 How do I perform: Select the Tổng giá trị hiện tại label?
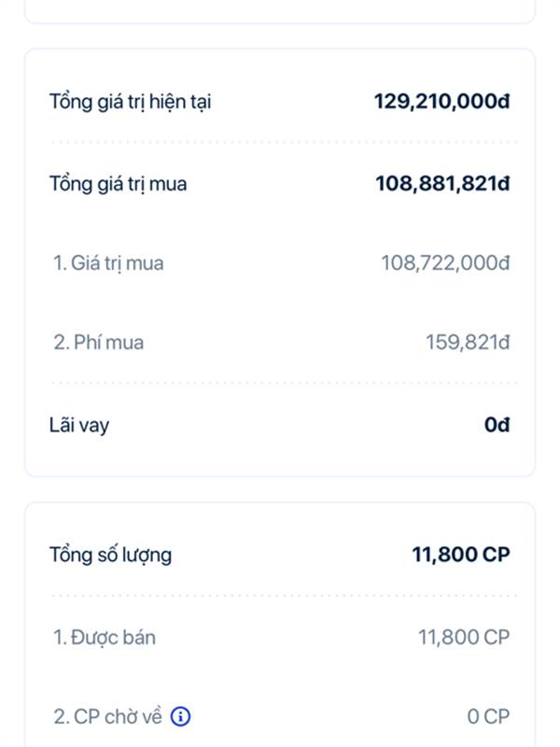(130, 102)
